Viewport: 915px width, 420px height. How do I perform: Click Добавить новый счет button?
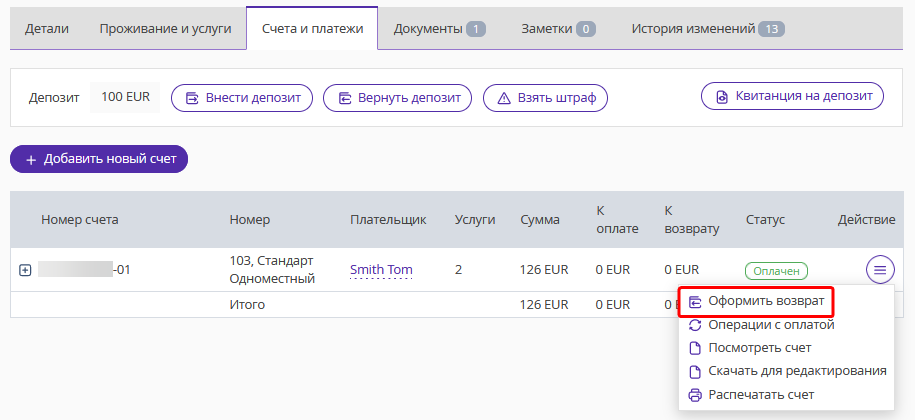tap(99, 159)
